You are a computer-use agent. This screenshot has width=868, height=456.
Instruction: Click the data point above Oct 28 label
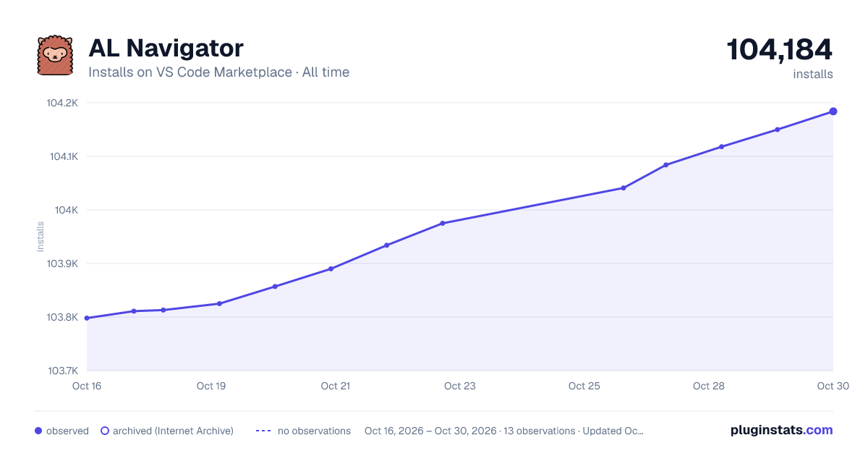(x=721, y=147)
